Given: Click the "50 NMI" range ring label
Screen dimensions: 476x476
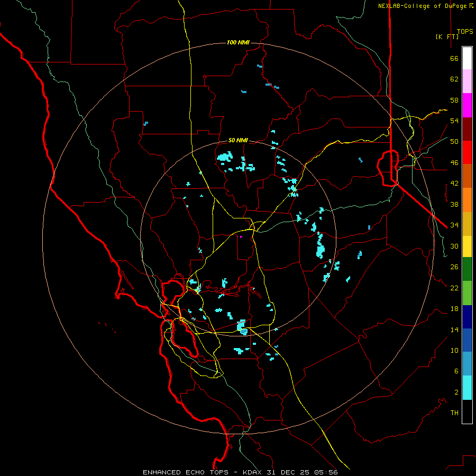Looking at the screenshot, I should (238, 140).
